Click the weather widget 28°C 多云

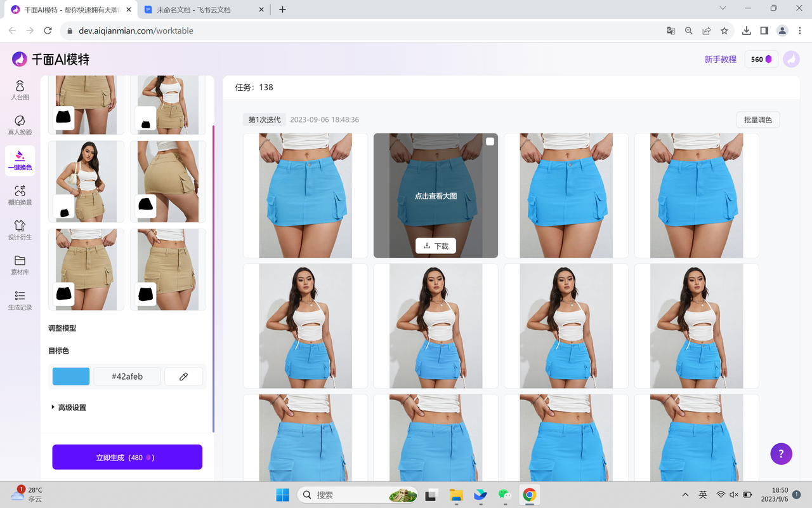27,495
